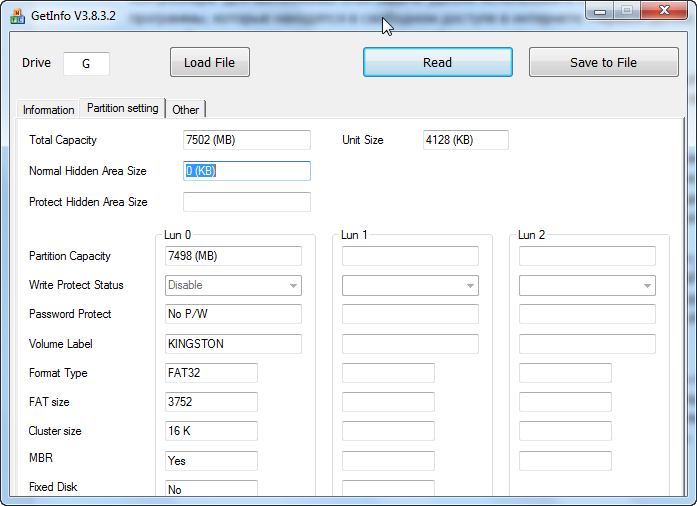The height and width of the screenshot is (506, 697).
Task: Click Lun 0 Partition Capacity field 7498 (MB)
Action: [233, 256]
